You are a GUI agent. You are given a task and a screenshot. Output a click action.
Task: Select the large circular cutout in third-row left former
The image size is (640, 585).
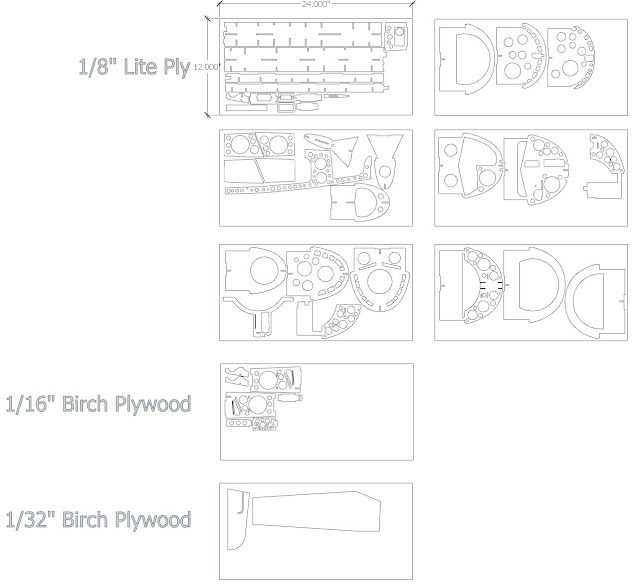click(264, 271)
